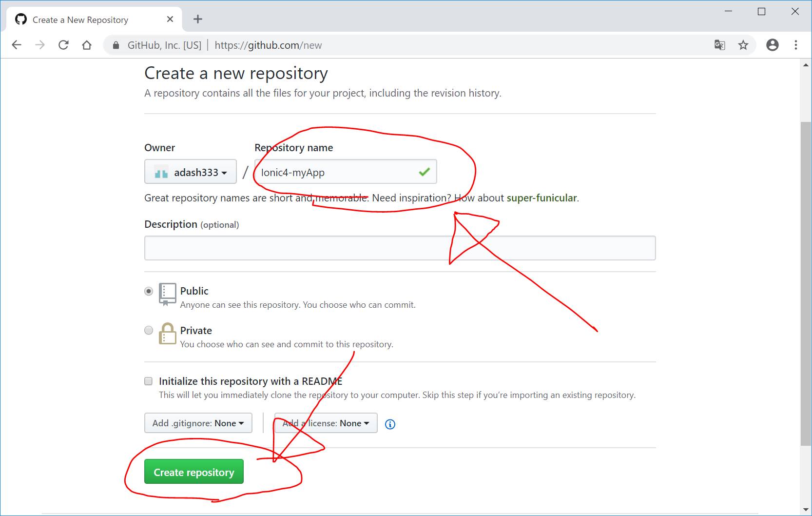812x516 pixels.
Task: Select the Public repository option
Action: pos(149,291)
